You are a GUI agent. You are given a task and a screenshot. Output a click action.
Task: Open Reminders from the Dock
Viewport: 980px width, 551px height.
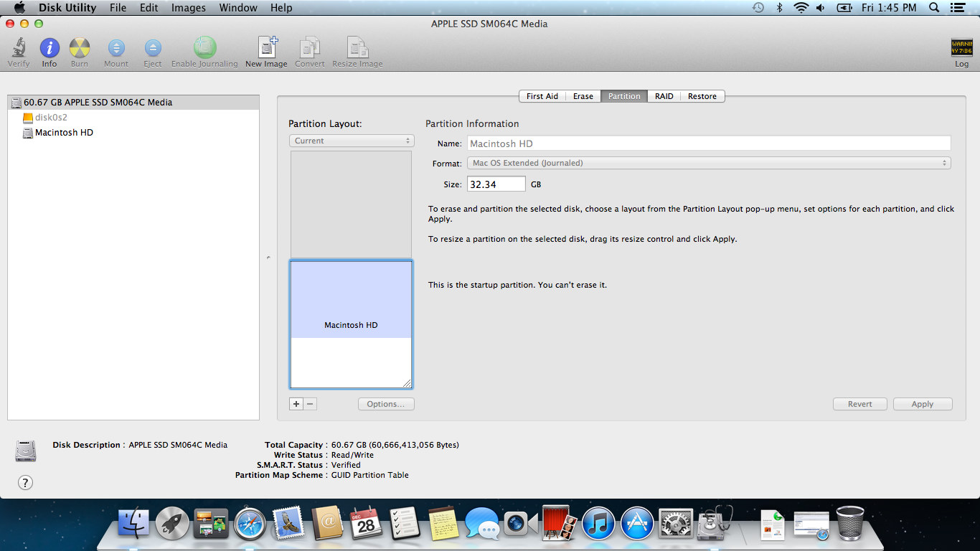[405, 524]
